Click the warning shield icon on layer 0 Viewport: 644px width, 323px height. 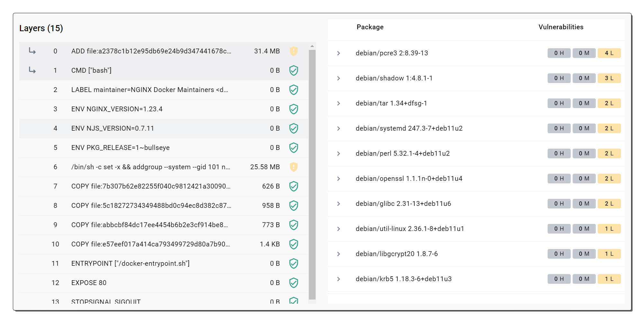click(293, 51)
